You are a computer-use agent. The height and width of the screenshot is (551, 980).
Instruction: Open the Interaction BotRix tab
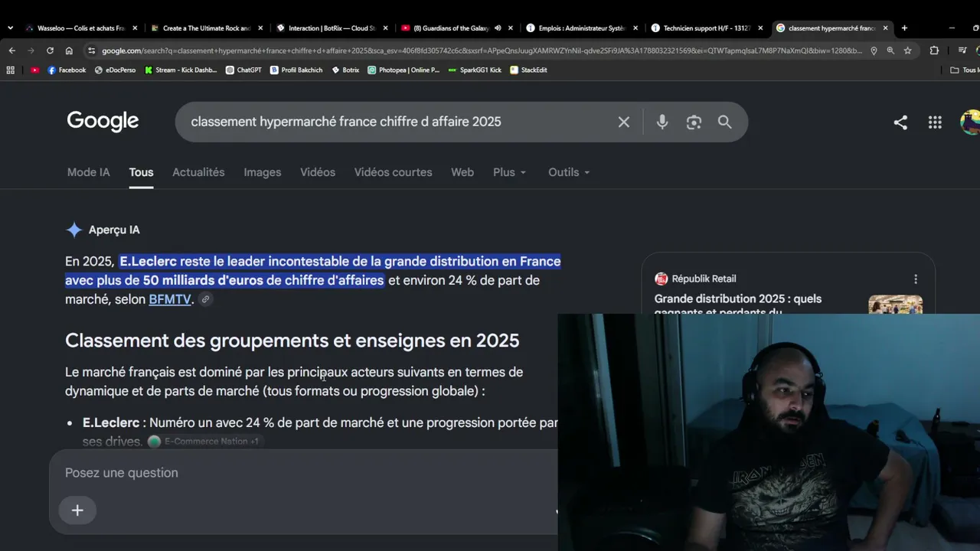(x=332, y=28)
